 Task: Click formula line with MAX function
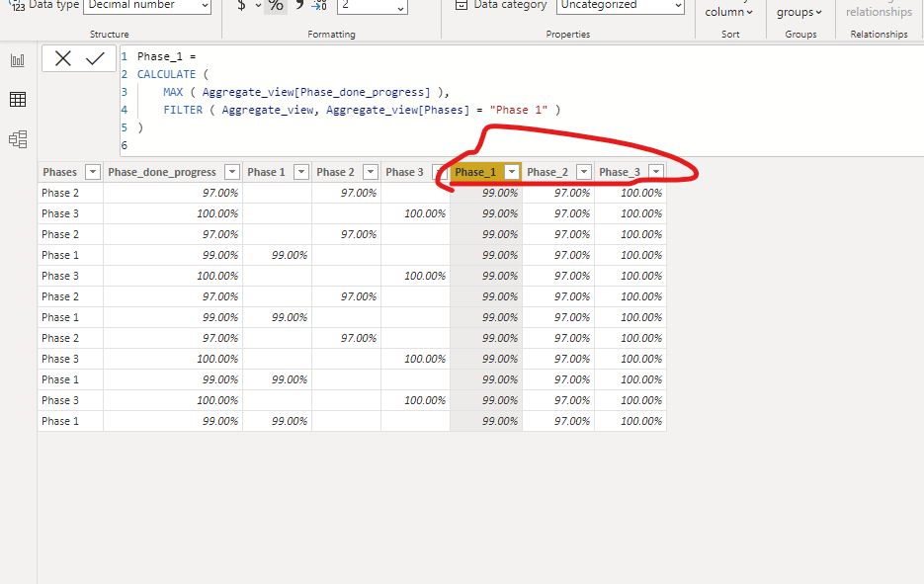306,92
